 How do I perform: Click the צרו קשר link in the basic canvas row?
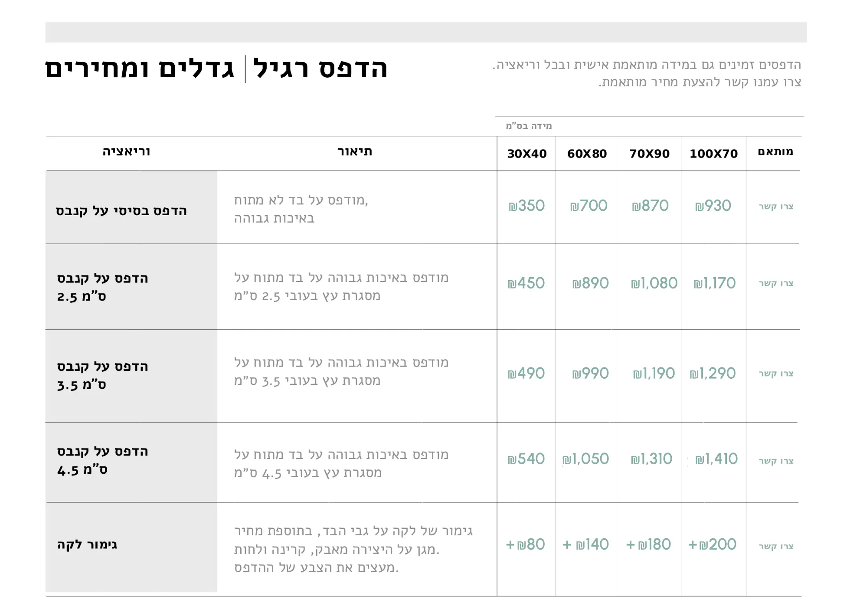tap(776, 206)
